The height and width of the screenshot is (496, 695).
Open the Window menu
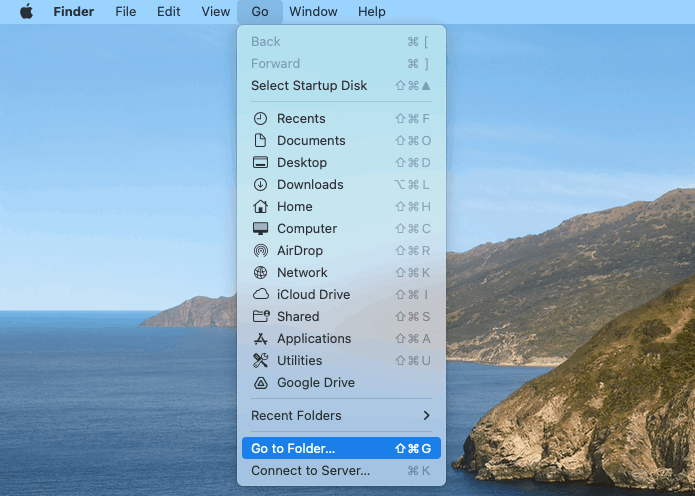click(x=313, y=12)
